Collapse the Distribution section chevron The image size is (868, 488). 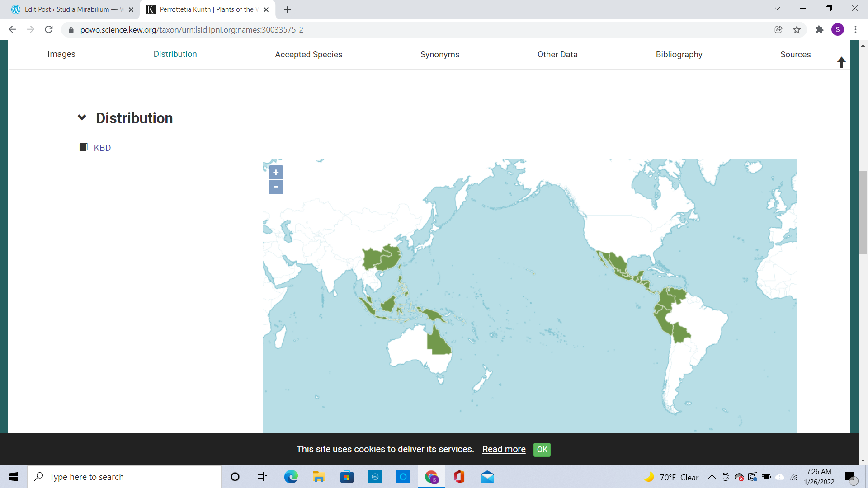tap(82, 117)
